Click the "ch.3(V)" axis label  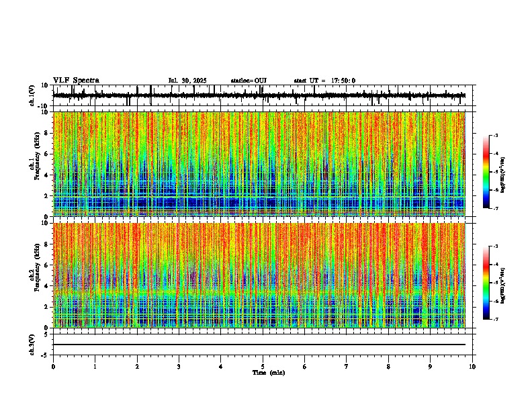[32, 345]
